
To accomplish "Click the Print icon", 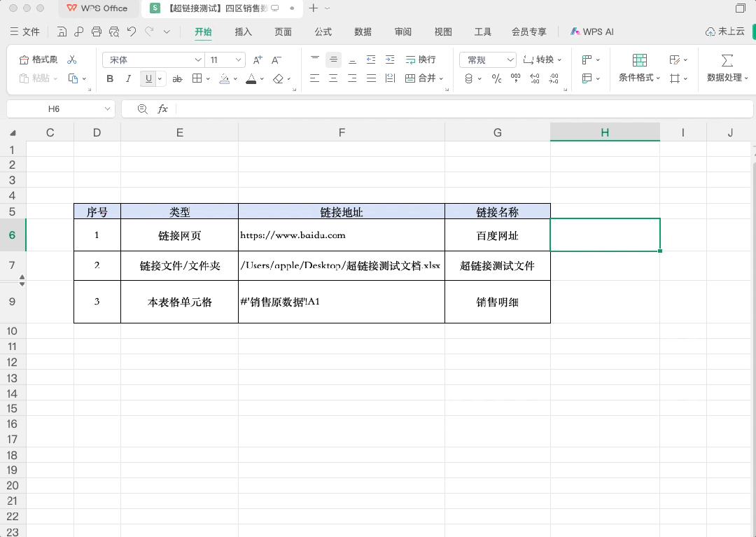I will 97,32.
